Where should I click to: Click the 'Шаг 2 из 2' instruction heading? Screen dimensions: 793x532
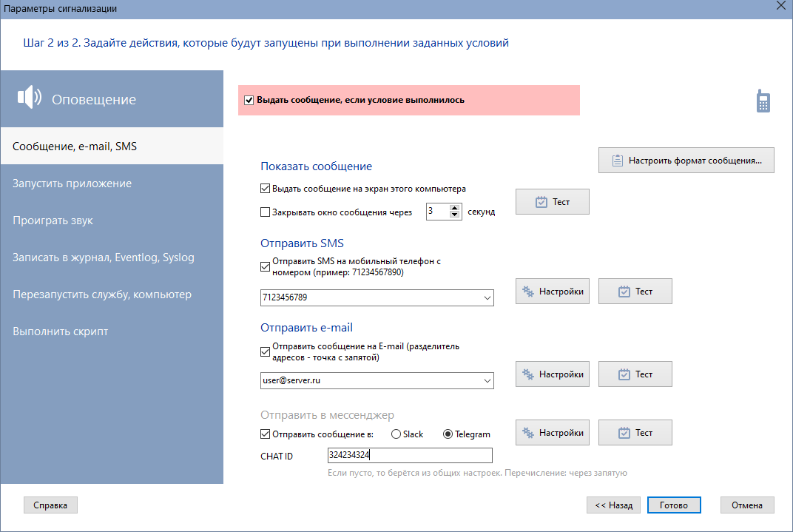266,43
